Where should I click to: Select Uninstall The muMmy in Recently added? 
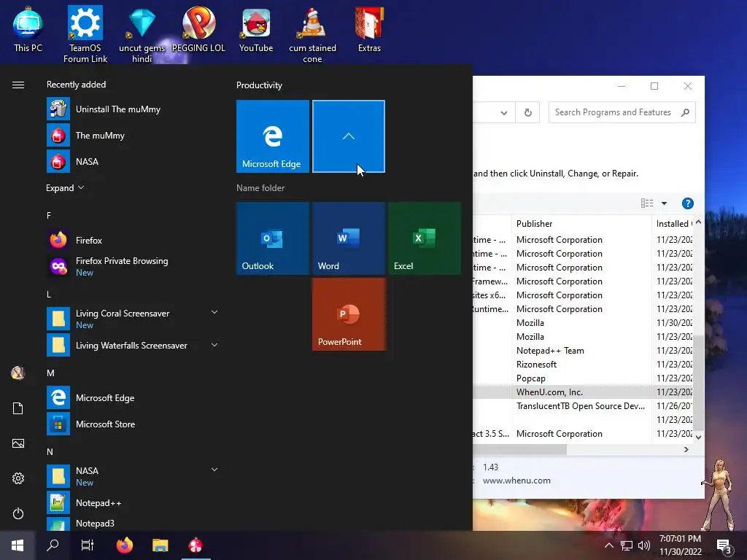point(131,109)
